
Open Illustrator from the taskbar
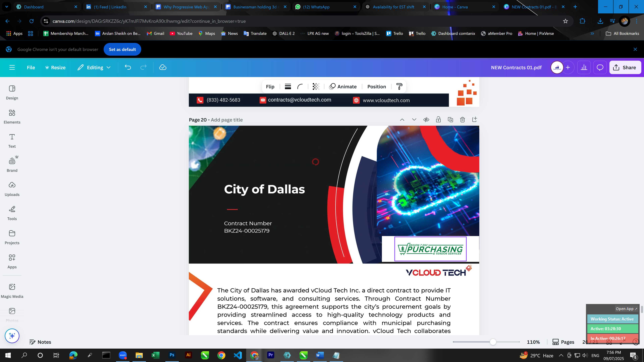pos(189,355)
